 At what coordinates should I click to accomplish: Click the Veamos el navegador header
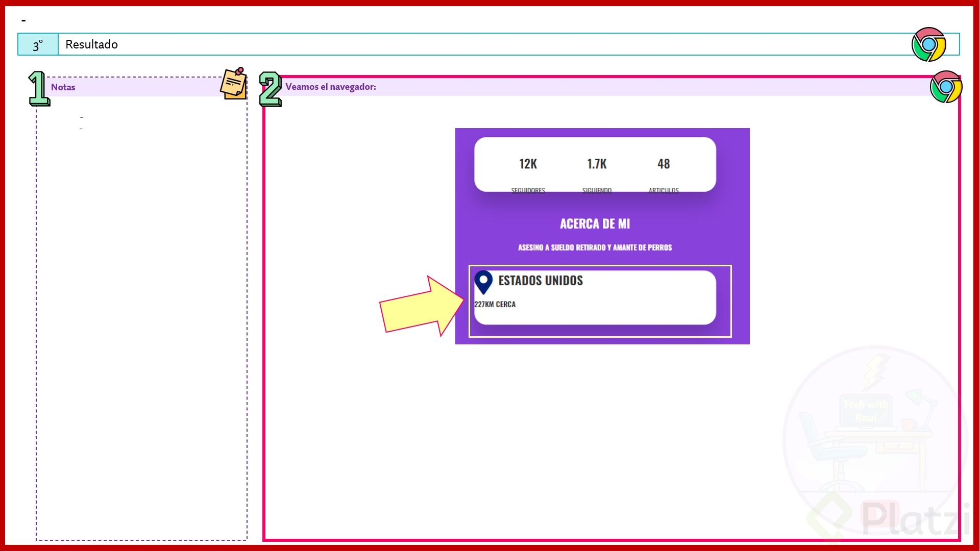[x=331, y=87]
